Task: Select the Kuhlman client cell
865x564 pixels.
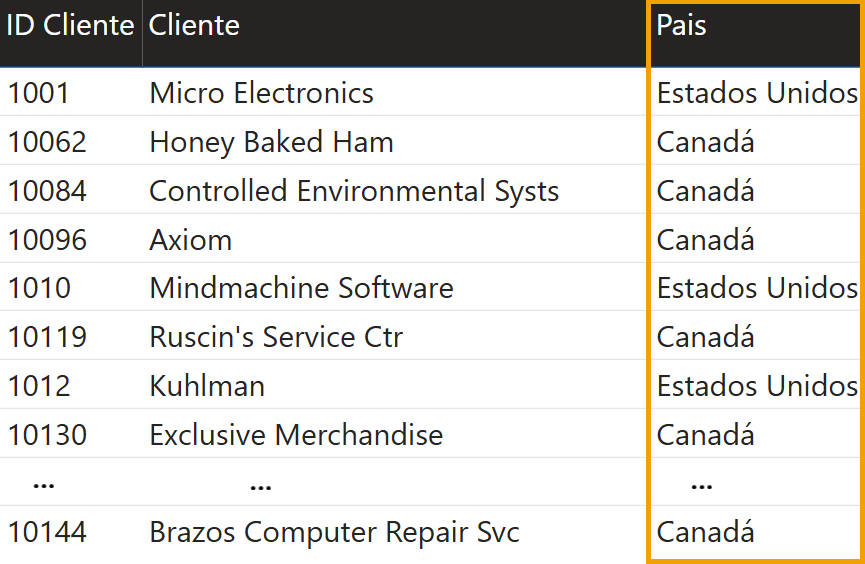Action: (207, 386)
